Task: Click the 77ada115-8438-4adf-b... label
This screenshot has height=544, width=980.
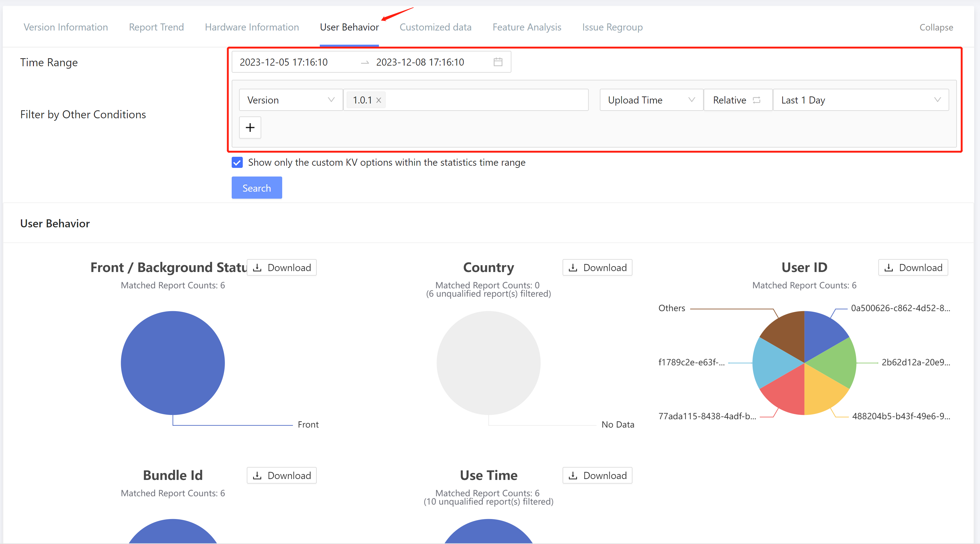Action: click(707, 416)
